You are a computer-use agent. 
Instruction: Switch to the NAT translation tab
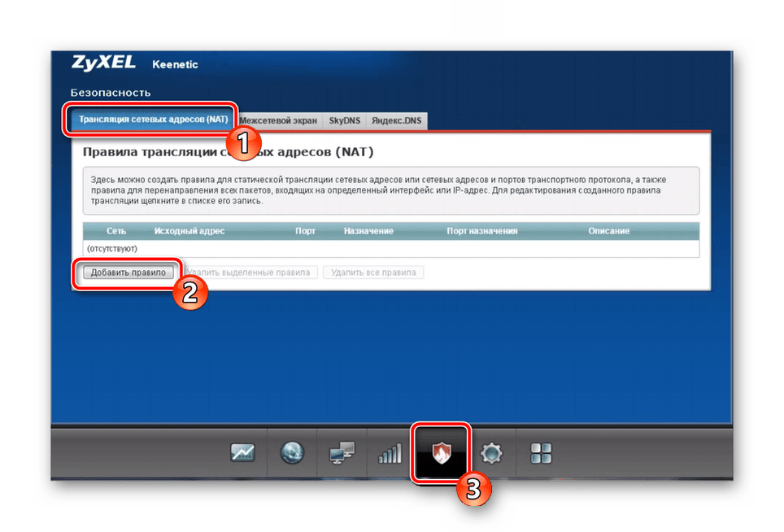point(153,120)
